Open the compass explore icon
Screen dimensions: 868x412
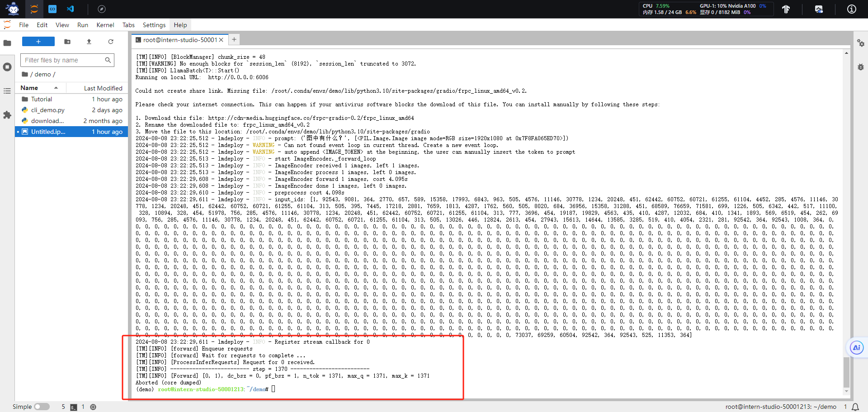click(x=102, y=9)
